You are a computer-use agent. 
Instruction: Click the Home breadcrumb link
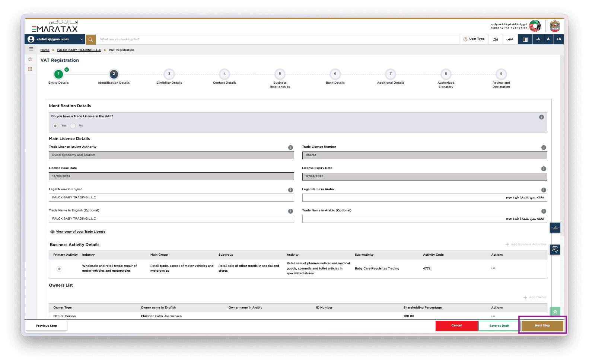point(45,50)
